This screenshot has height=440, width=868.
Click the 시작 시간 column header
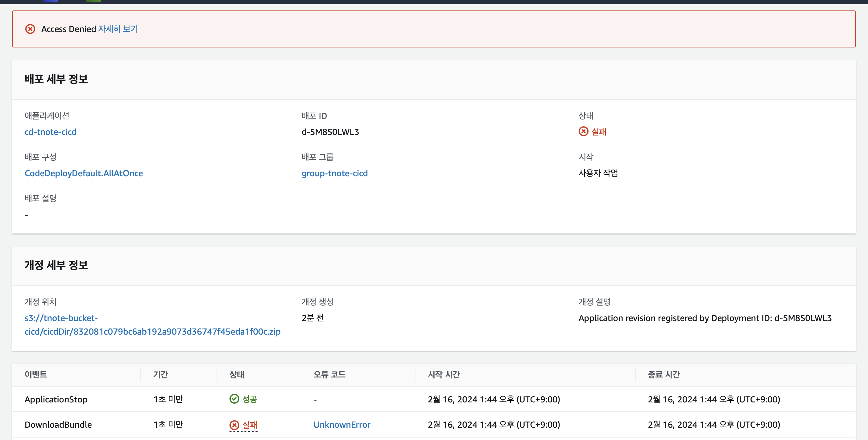tap(444, 374)
